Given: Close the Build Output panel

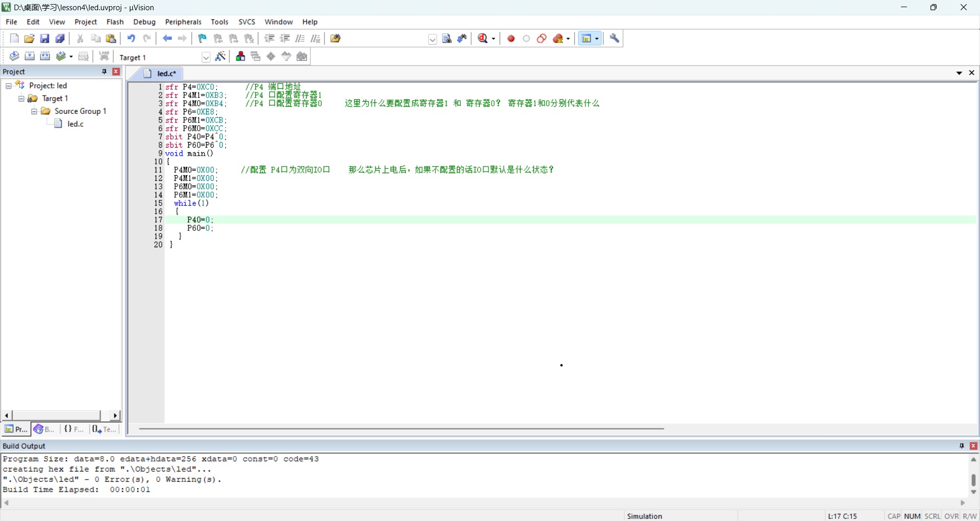Looking at the screenshot, I should click(x=973, y=446).
